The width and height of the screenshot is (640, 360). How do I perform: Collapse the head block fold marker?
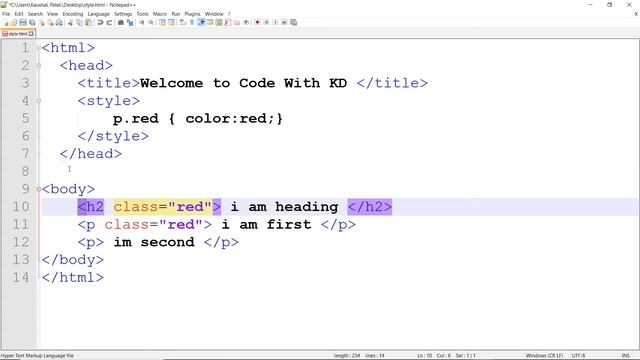(x=39, y=65)
